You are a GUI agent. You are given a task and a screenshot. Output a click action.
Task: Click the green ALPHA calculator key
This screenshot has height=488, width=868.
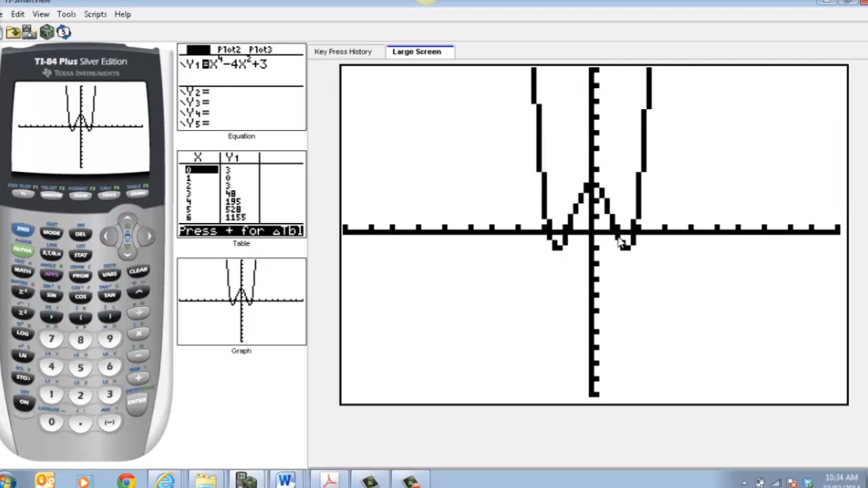tap(23, 250)
